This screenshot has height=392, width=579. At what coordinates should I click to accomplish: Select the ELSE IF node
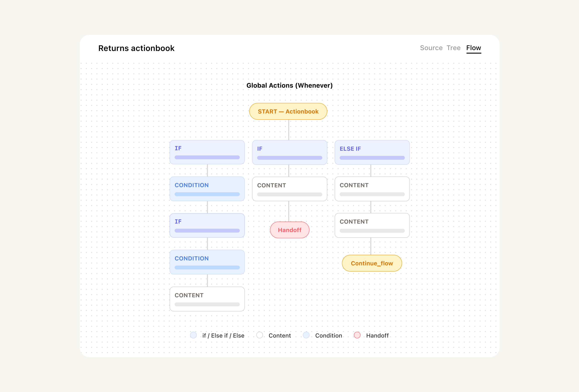pyautogui.click(x=372, y=152)
